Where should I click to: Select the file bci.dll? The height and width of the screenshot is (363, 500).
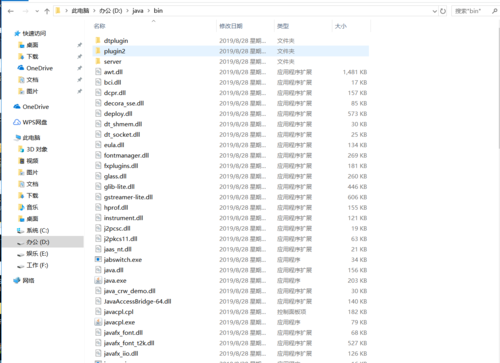click(x=112, y=82)
